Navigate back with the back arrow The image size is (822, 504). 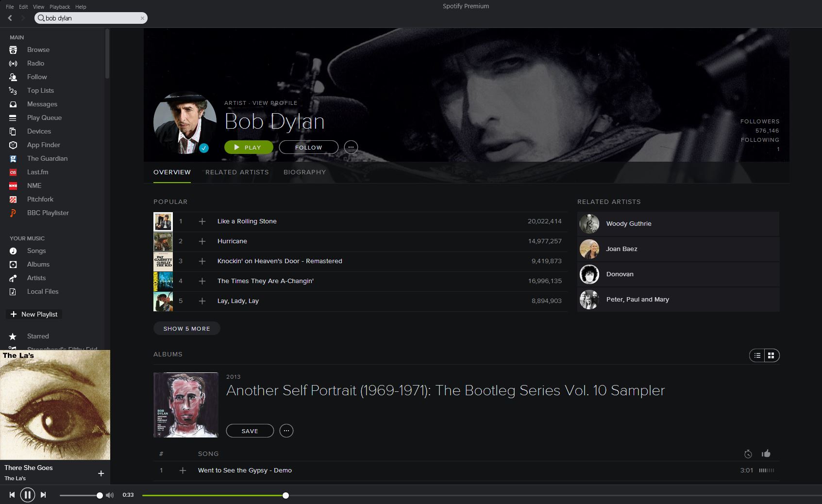point(10,18)
